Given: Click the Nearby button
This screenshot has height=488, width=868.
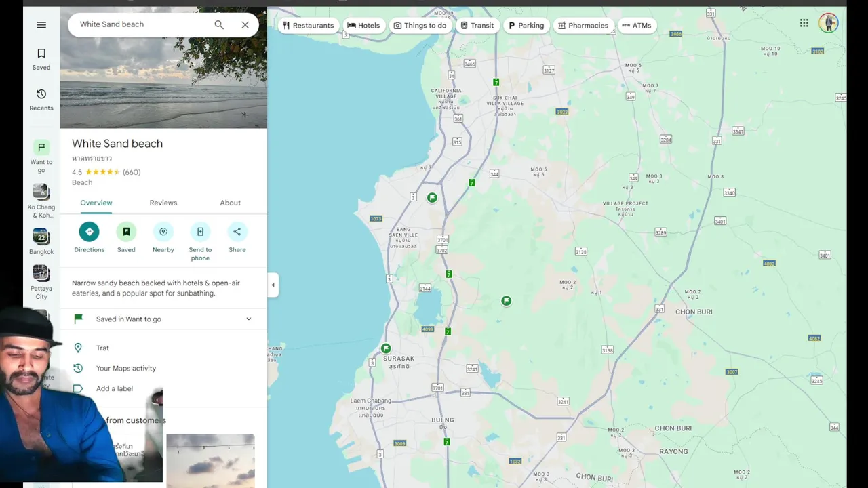Looking at the screenshot, I should (x=163, y=237).
